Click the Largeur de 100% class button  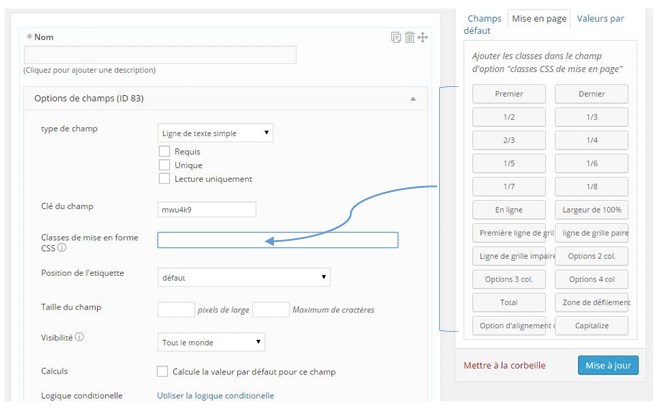coord(590,209)
